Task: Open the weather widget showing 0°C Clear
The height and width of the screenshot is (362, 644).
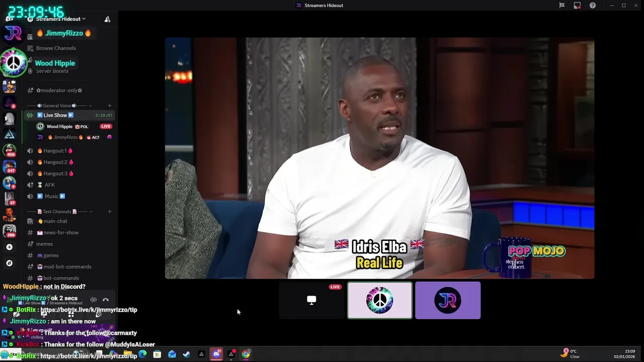Action: tap(570, 353)
